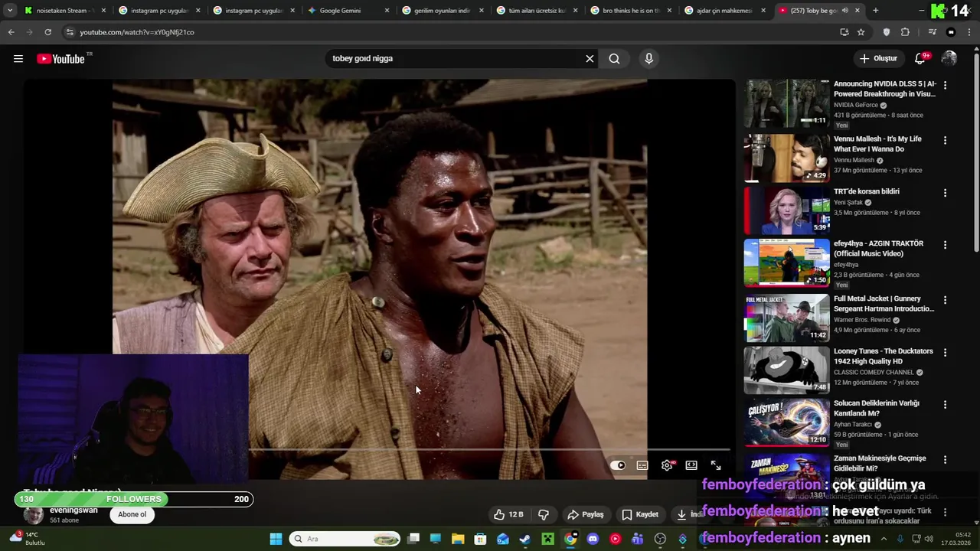This screenshot has height=551, width=980.
Task: Open Steam from the taskbar
Action: pyautogui.click(x=525, y=539)
